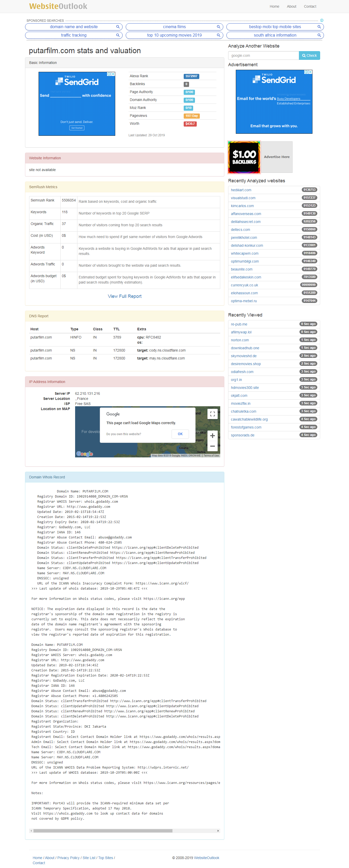Open footer About link
This screenshot has width=349, height=868.
point(50,858)
